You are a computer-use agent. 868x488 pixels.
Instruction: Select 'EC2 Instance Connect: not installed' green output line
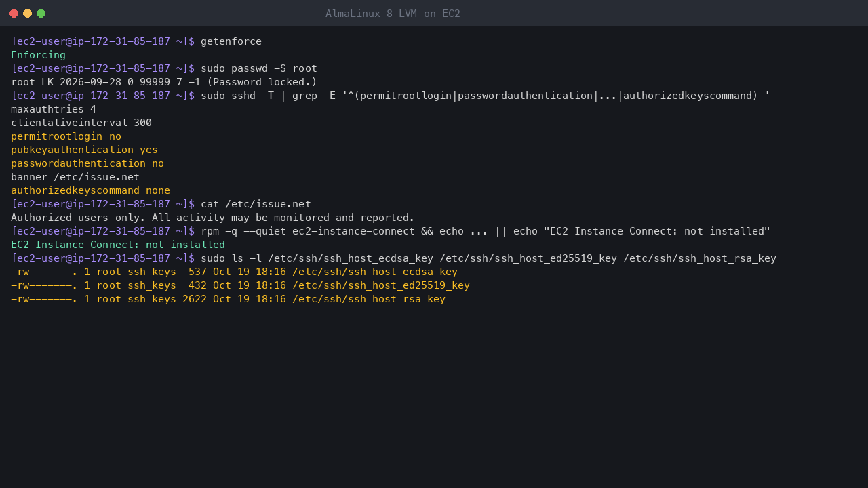point(118,245)
